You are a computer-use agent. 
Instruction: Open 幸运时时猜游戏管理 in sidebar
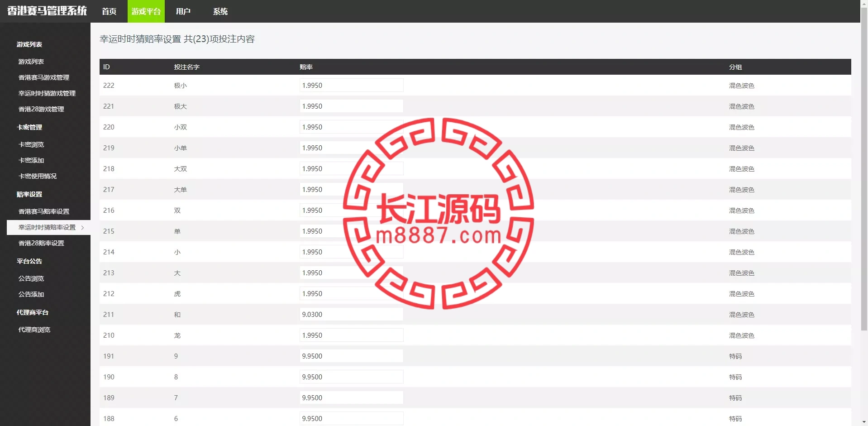coord(47,93)
